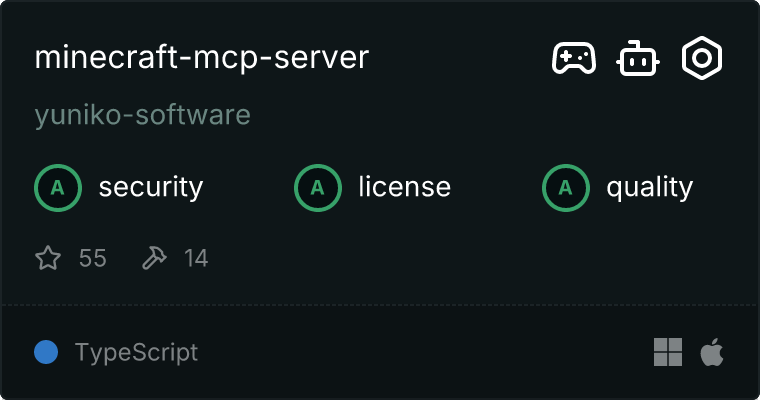The image size is (760, 400).
Task: Click the hammer tools icon
Action: pos(154,257)
